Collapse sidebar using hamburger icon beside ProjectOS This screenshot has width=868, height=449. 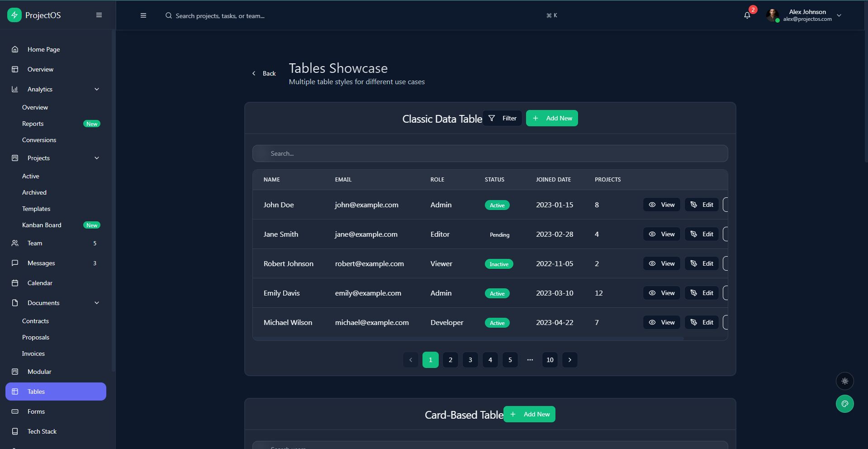coord(99,15)
